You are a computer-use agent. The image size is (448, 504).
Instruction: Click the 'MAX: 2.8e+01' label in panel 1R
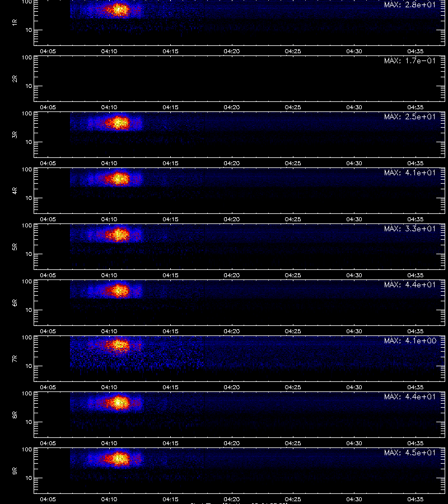tap(410, 5)
